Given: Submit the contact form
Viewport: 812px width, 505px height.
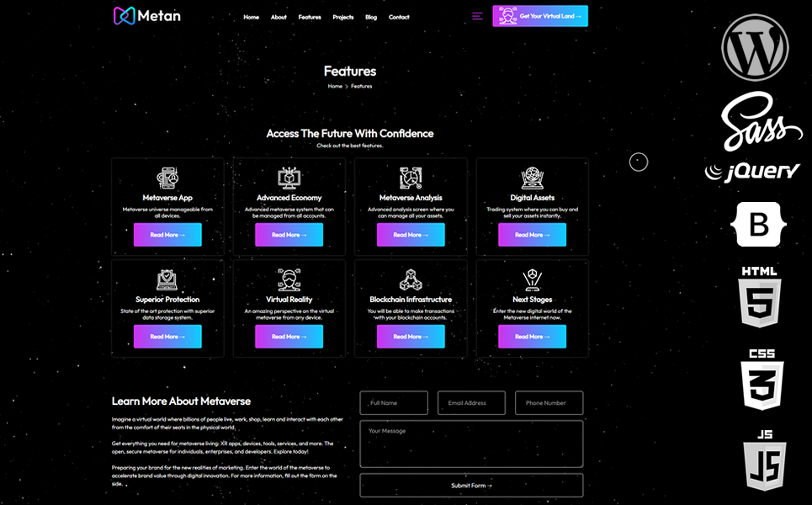Looking at the screenshot, I should tap(471, 486).
